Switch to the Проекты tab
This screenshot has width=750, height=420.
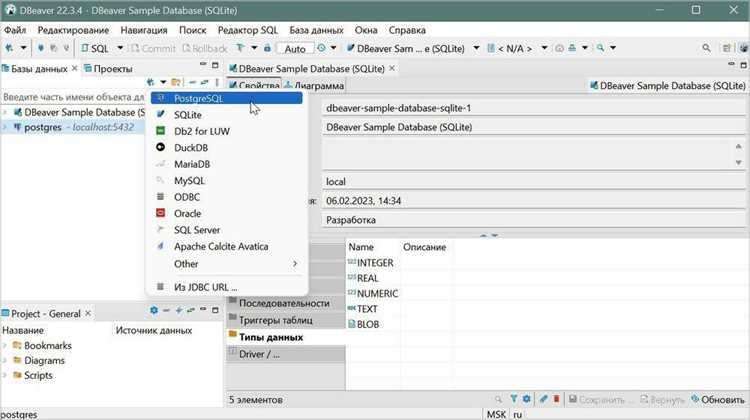[108, 69]
